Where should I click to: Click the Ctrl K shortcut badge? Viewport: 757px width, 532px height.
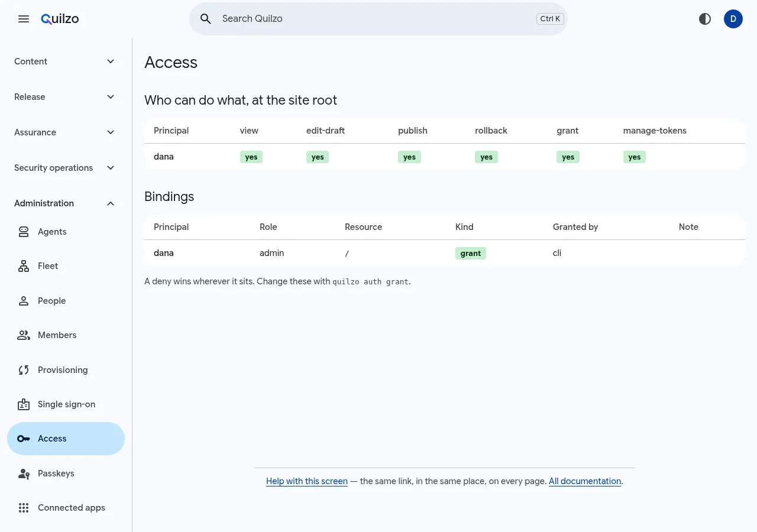550,19
